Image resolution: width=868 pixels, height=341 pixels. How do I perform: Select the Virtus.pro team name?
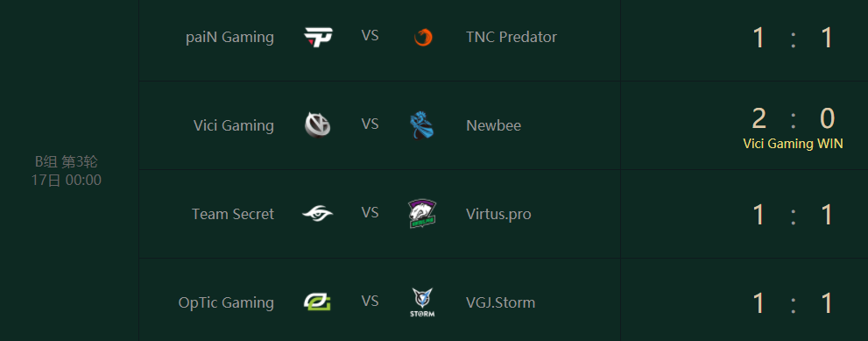[498, 214]
